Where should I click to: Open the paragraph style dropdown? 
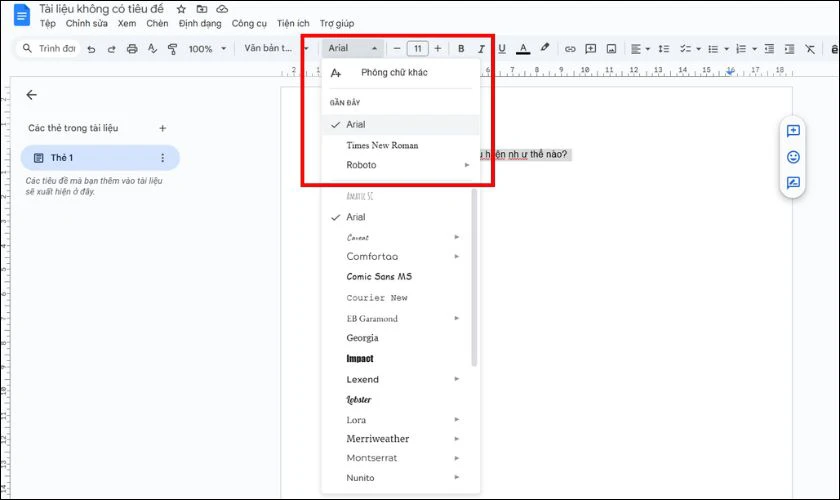point(276,48)
